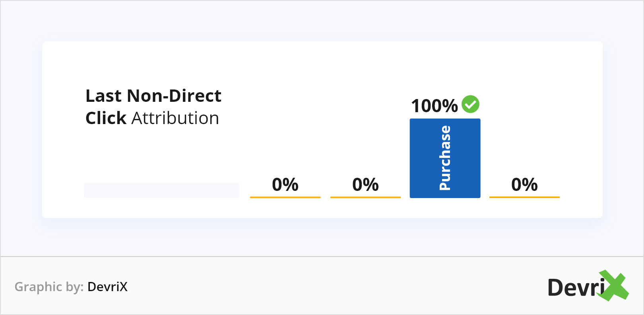Viewport: 644px width, 315px height.
Task: Click the gray Graphic by: label
Action: 49,287
